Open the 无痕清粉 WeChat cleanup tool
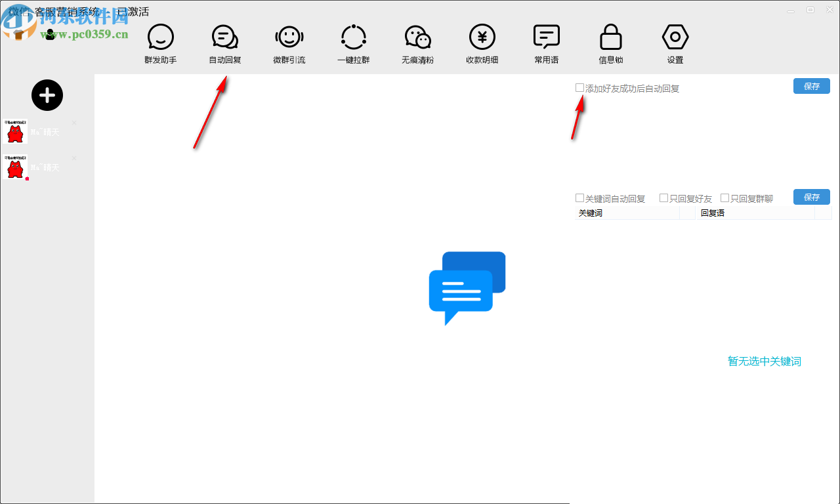 pos(418,45)
